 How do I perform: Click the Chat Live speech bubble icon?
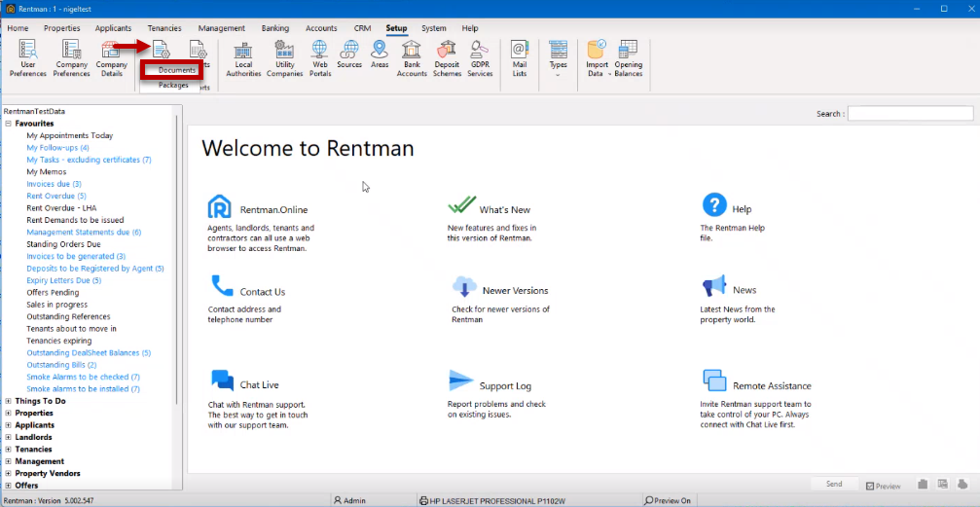[x=222, y=380]
